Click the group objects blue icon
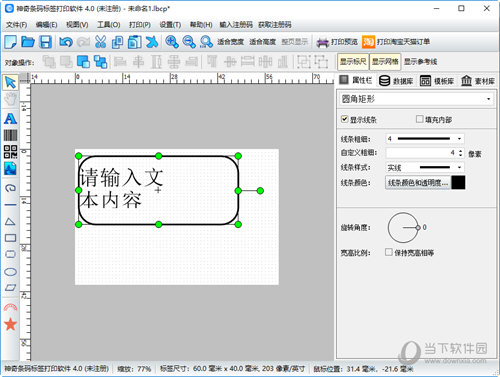The width and height of the screenshot is (500, 377). 100,62
